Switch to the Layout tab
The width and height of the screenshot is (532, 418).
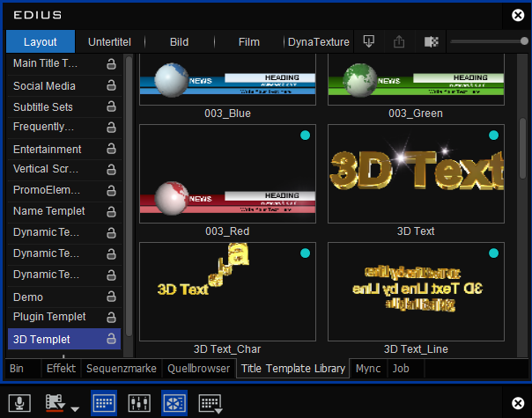click(x=41, y=41)
